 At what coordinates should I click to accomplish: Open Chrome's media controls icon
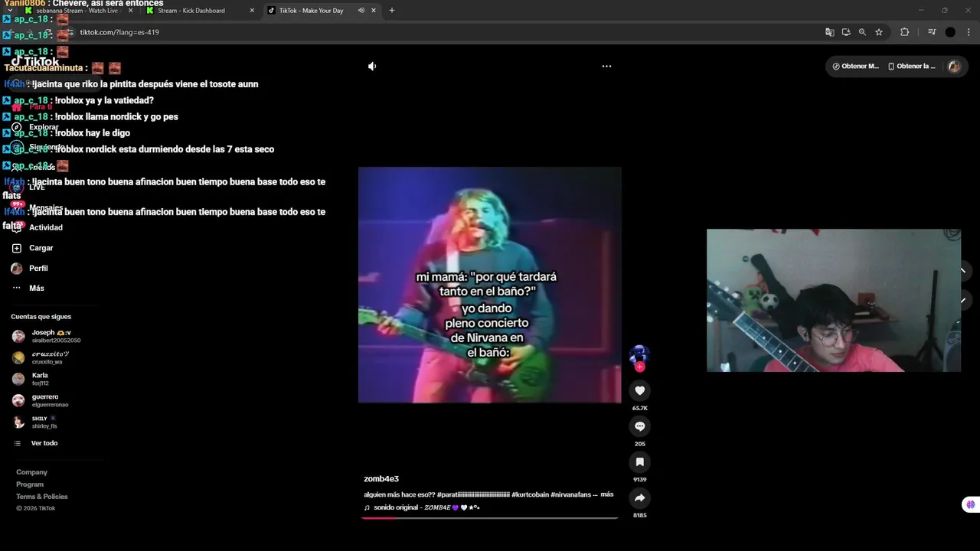click(x=932, y=32)
